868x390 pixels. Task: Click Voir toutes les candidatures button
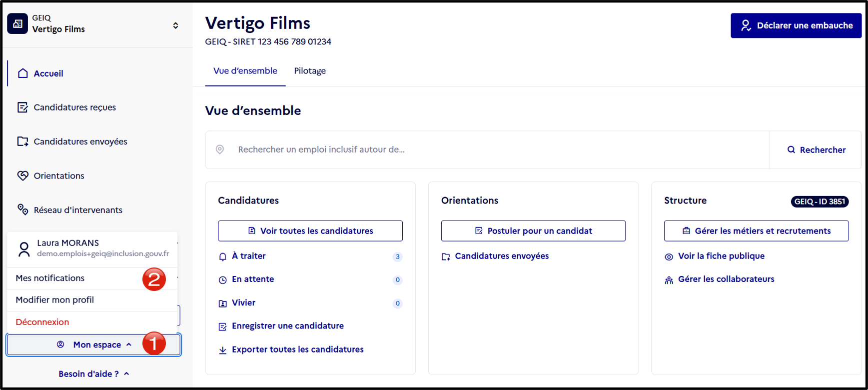pyautogui.click(x=310, y=231)
